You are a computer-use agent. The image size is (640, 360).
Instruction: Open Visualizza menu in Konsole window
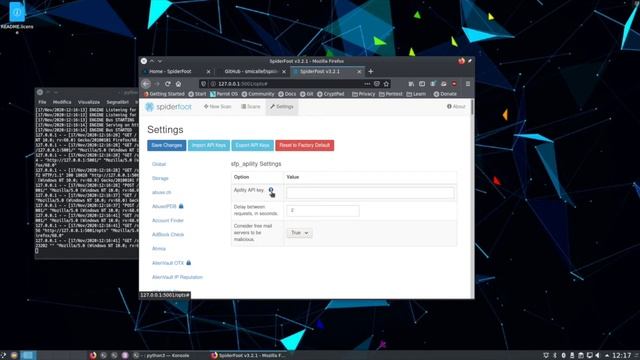(89, 102)
